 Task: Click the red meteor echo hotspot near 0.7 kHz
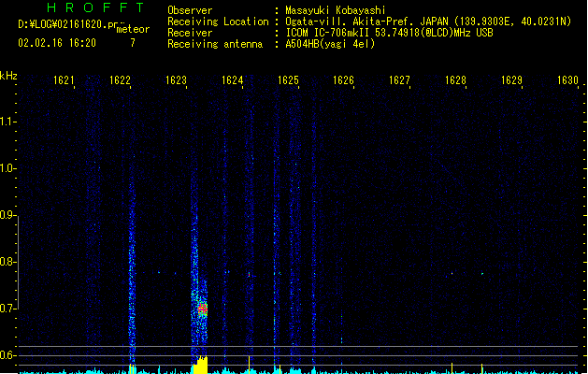pyautogui.click(x=203, y=309)
